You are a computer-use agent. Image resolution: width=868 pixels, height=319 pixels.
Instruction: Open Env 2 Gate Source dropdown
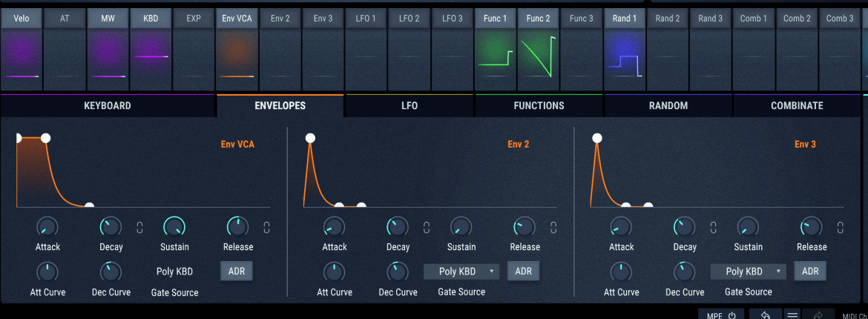pos(461,272)
